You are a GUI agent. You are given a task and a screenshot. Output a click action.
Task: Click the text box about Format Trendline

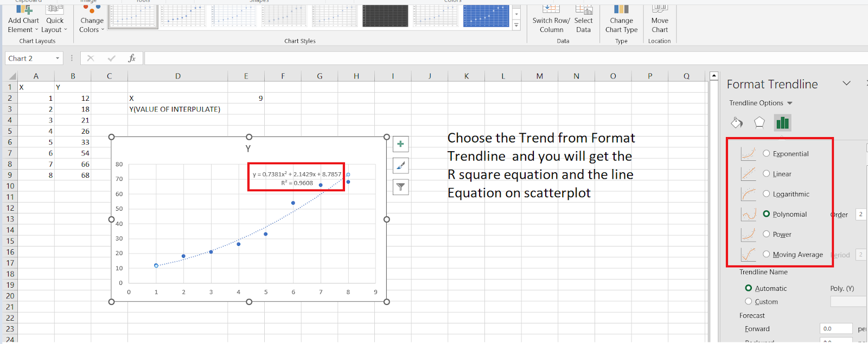[541, 165]
